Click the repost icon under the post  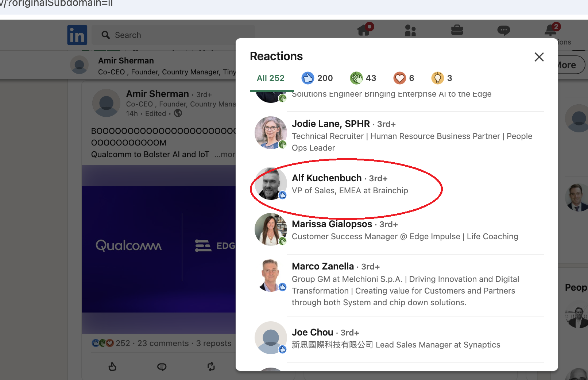click(x=211, y=367)
